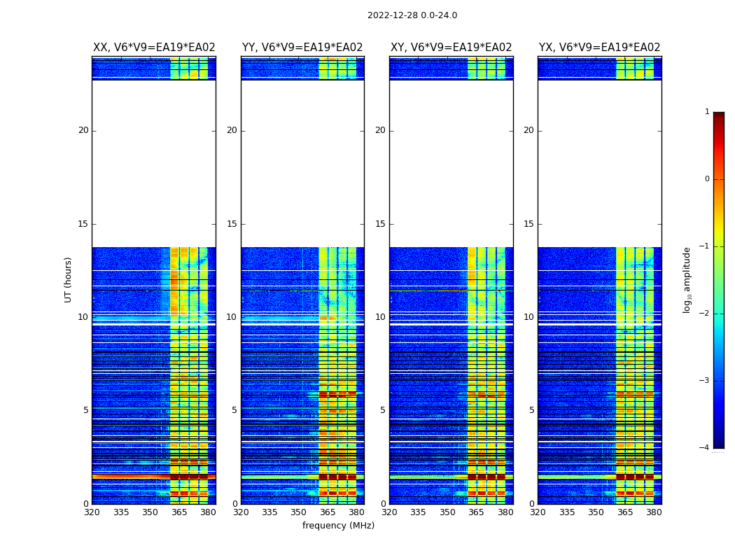Select the XX polarization panel title
This screenshot has width=735, height=560.
point(154,48)
